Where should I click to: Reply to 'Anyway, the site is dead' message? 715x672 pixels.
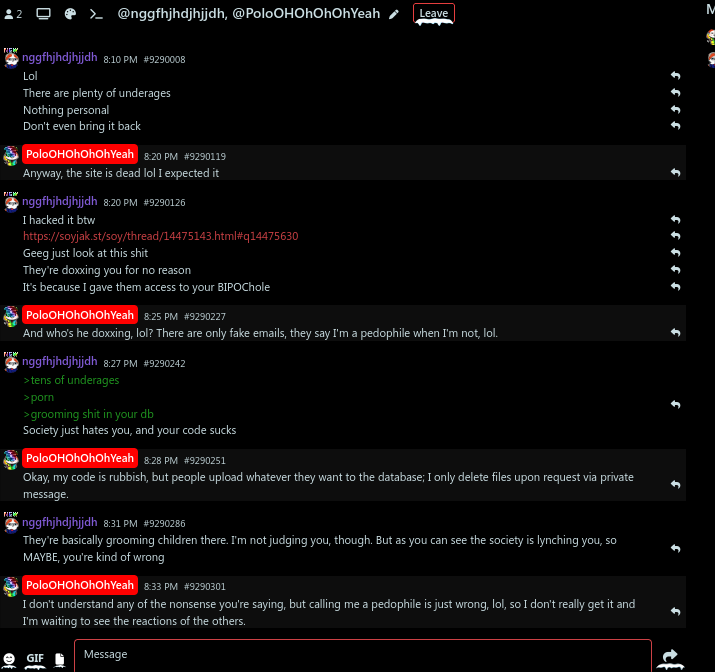tap(675, 173)
